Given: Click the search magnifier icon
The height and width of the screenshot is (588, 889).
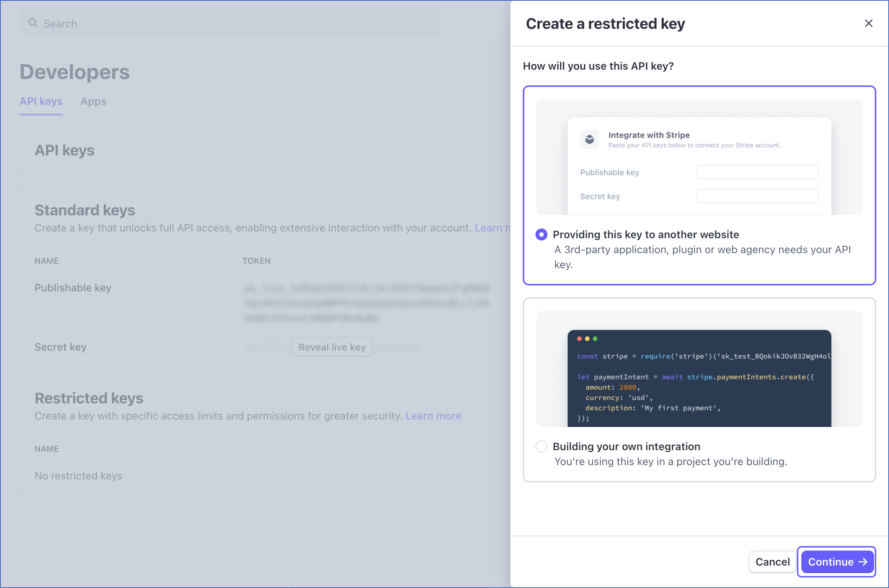Looking at the screenshot, I should click(x=33, y=23).
